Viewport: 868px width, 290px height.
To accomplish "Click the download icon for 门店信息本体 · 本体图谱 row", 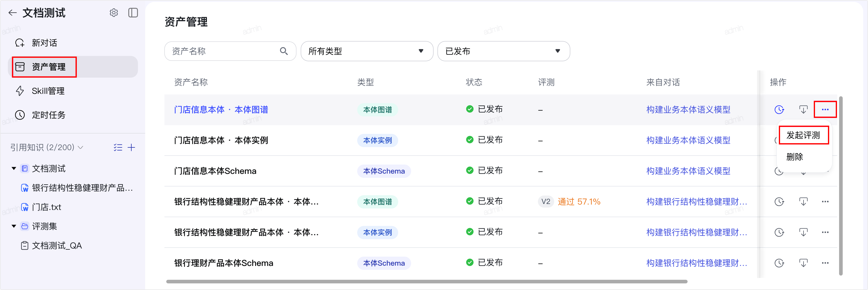I will (803, 110).
